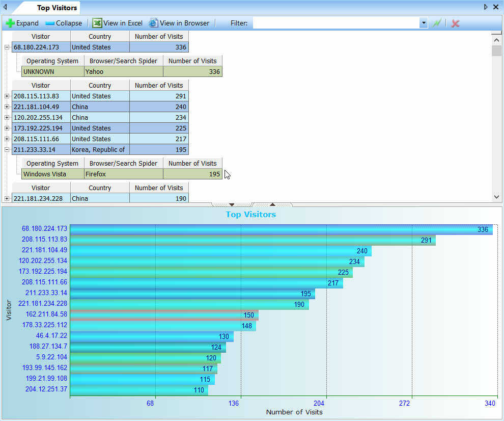This screenshot has width=504, height=421.
Task: Select the View in Excel icon
Action: (96, 23)
